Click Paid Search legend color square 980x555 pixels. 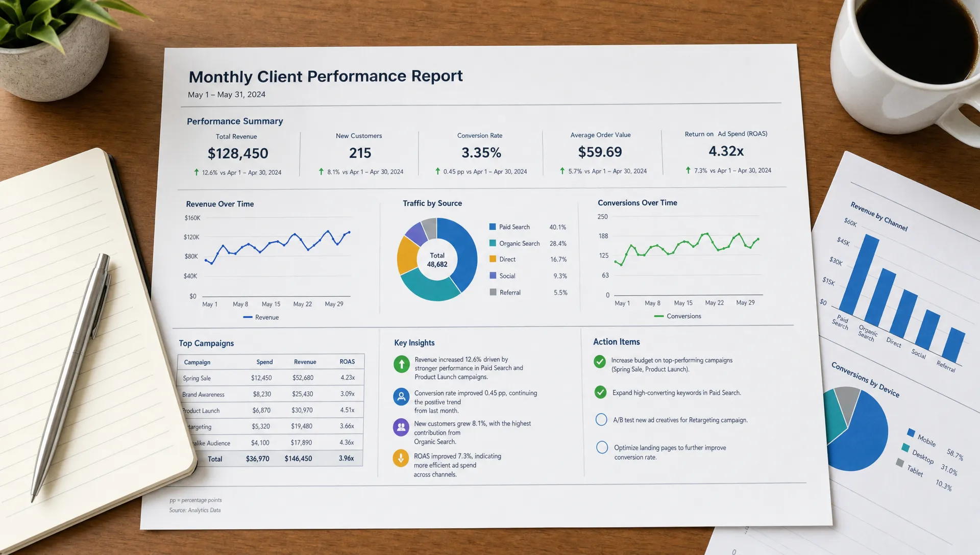493,226
